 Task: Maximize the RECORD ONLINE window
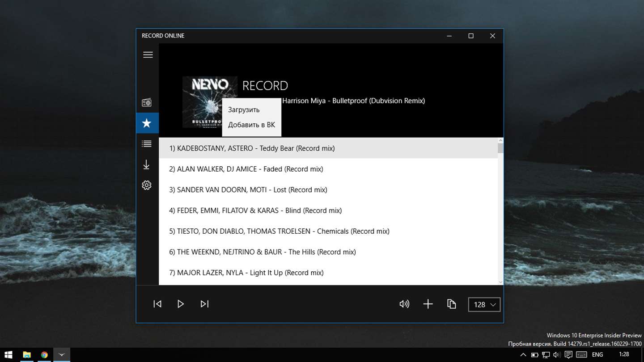click(x=471, y=36)
